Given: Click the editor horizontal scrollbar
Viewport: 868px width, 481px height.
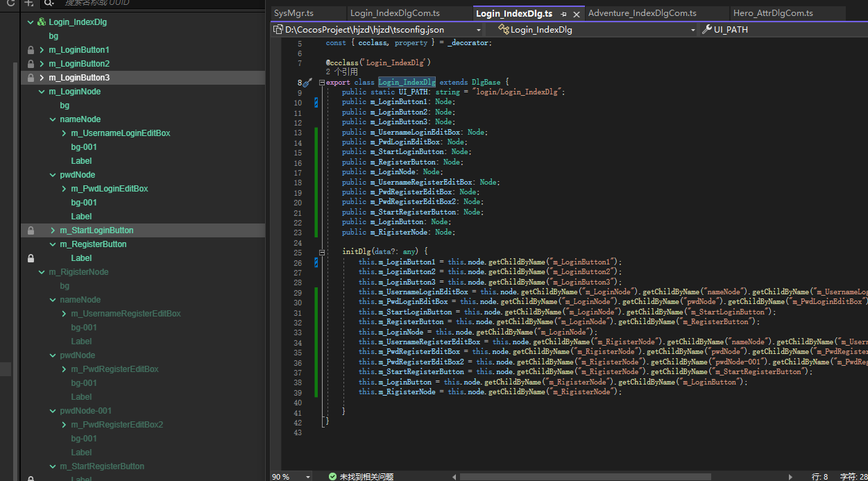Looking at the screenshot, I should [585, 476].
